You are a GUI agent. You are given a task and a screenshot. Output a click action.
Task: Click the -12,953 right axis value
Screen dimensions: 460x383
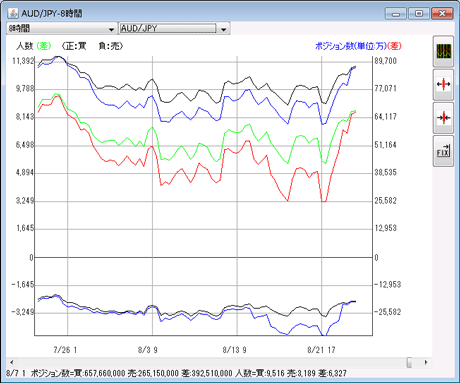tap(387, 284)
